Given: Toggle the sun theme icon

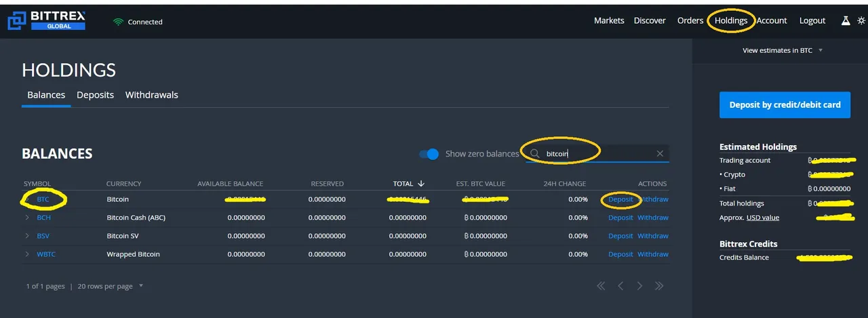Looking at the screenshot, I should click(861, 20).
